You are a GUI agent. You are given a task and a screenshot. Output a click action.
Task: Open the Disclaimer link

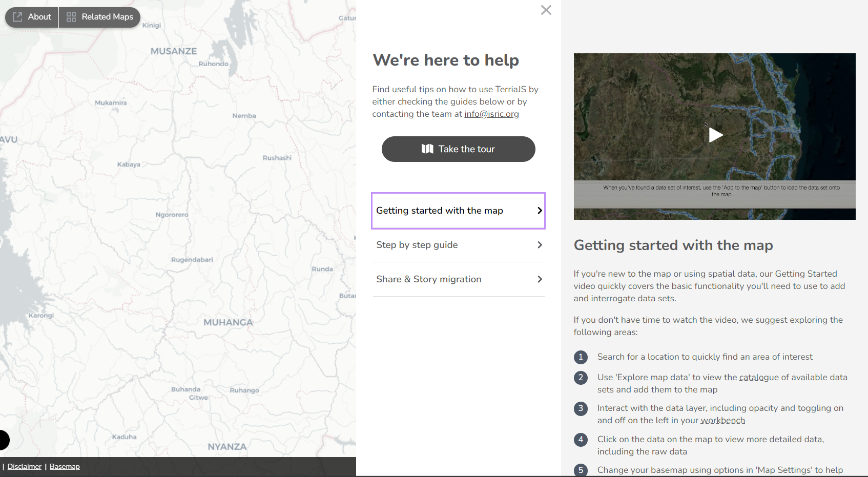click(x=24, y=466)
